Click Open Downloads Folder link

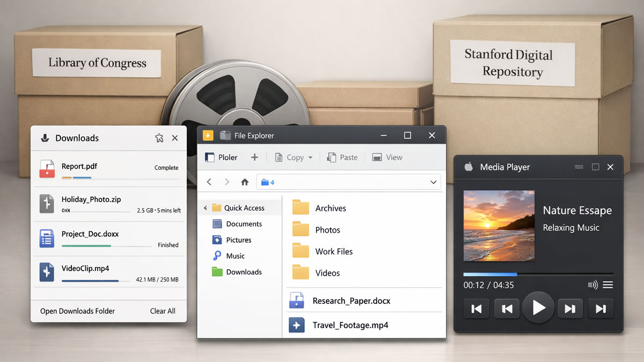(77, 311)
